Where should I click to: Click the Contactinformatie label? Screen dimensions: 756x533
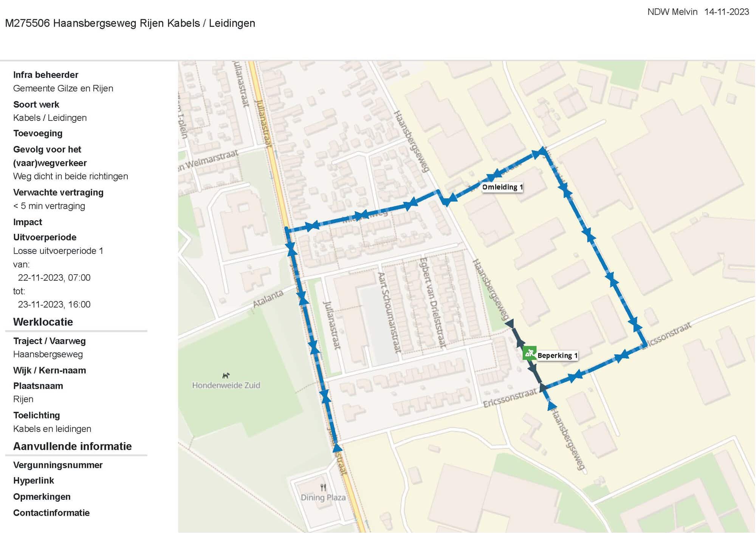coord(51,513)
